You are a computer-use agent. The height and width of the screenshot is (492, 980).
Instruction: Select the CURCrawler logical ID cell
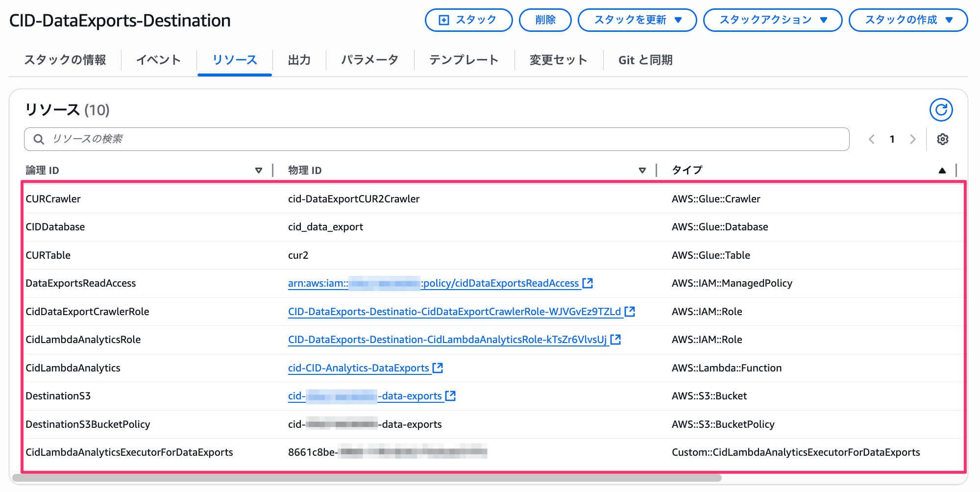point(53,199)
